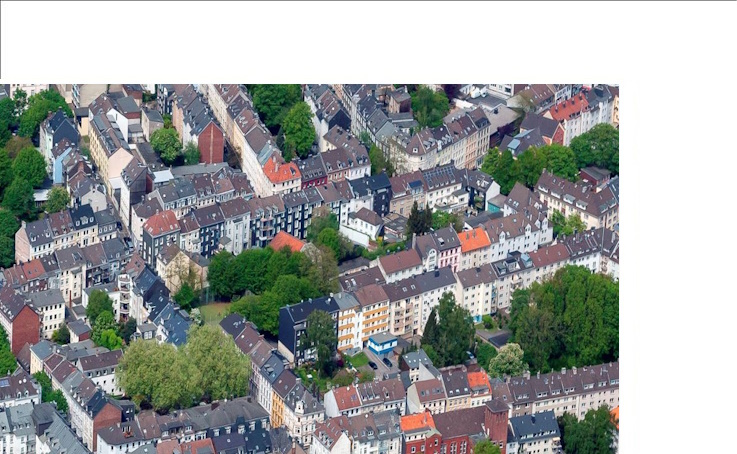Screen dimensions: 737x454
Task: Click the small orange roof at lower right
Action: coord(479,379)
